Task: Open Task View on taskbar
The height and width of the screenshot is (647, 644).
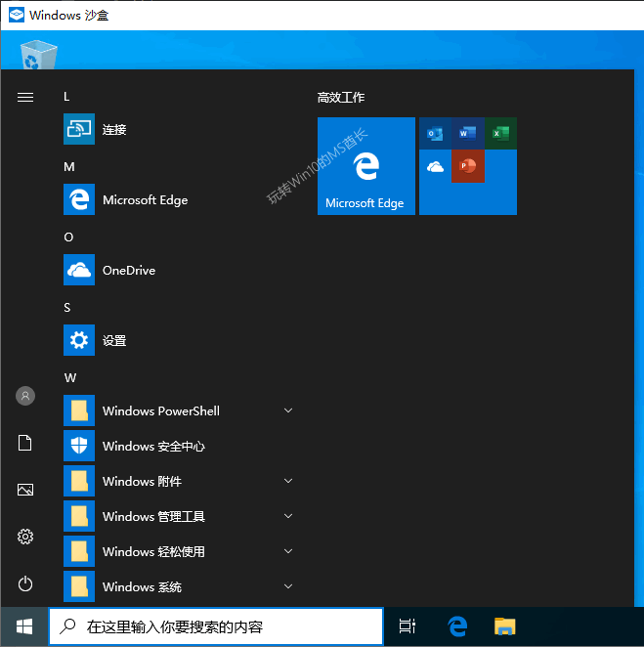Action: [408, 626]
